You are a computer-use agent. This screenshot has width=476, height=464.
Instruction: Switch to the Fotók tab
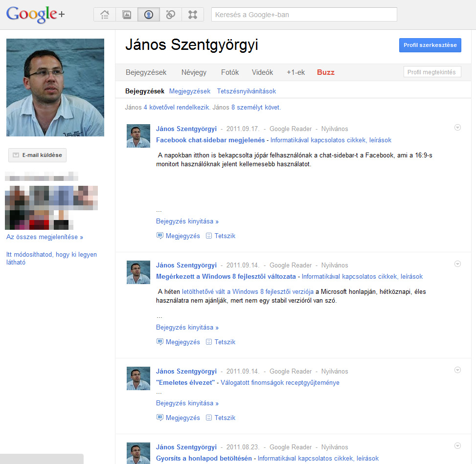(x=230, y=72)
